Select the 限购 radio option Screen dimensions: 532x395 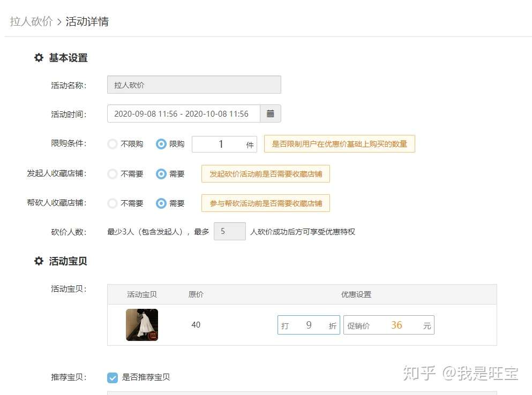(161, 144)
